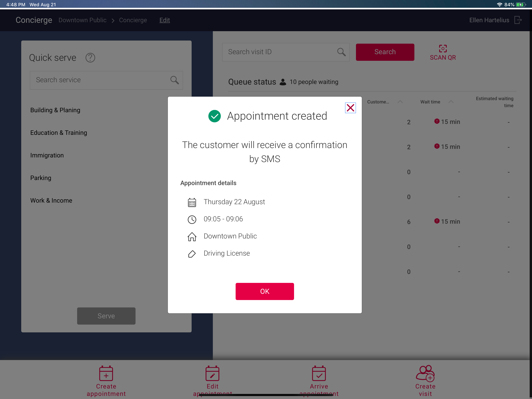Click the Scan QR icon
This screenshot has width=532, height=399.
[x=443, y=49]
